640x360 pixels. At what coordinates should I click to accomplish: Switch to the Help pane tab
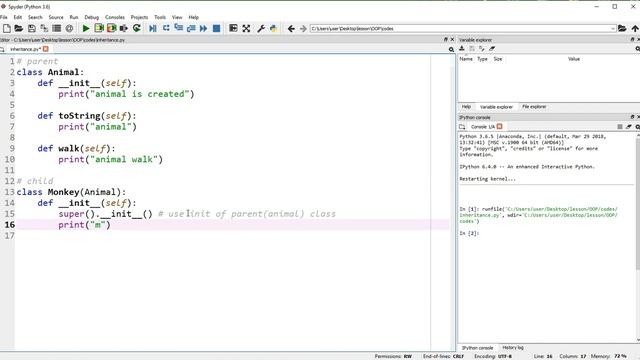coord(466,107)
